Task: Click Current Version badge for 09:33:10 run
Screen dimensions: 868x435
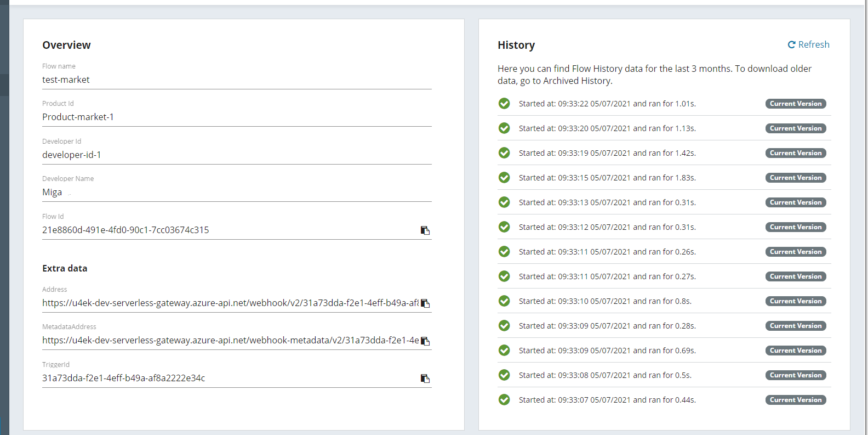Action: [x=796, y=301]
